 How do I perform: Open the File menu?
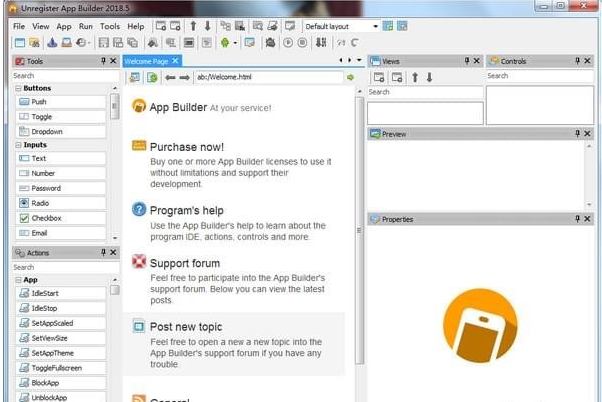(x=19, y=26)
